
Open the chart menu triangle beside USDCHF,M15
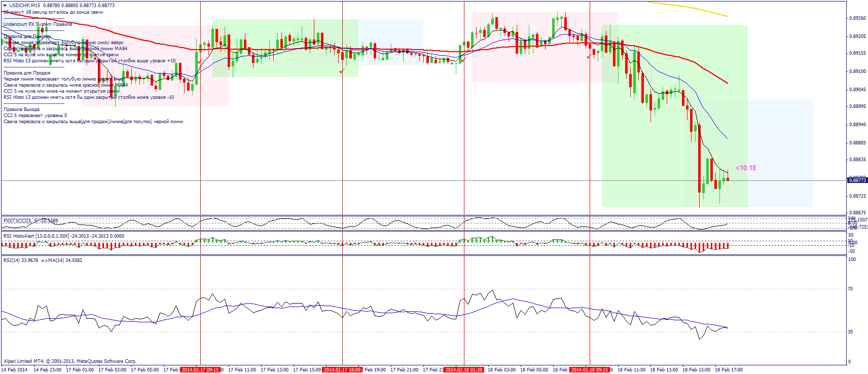click(x=5, y=6)
